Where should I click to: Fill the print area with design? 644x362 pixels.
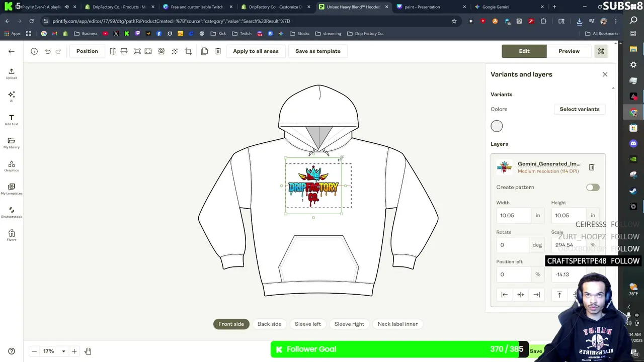pos(148,51)
